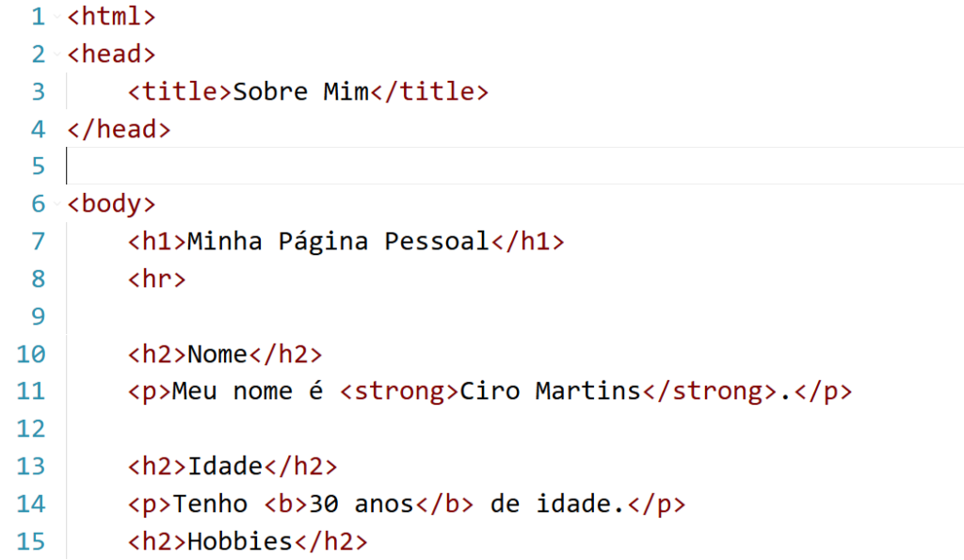
Task: Click line number 15 in the gutter
Action: pos(31,541)
